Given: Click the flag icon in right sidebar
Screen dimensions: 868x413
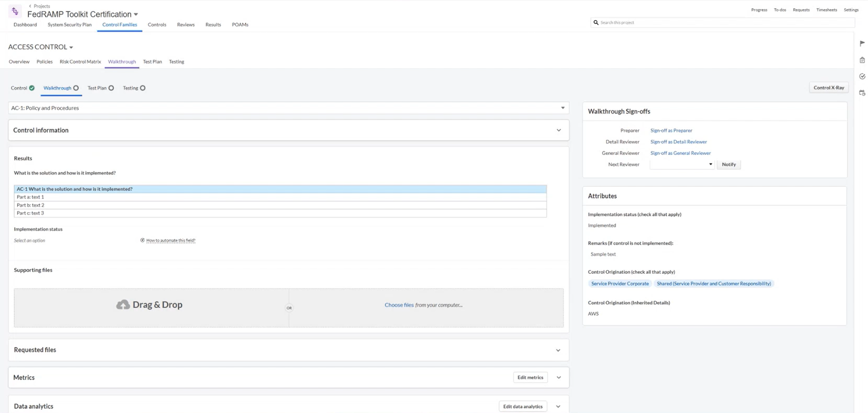Looking at the screenshot, I should pyautogui.click(x=862, y=43).
